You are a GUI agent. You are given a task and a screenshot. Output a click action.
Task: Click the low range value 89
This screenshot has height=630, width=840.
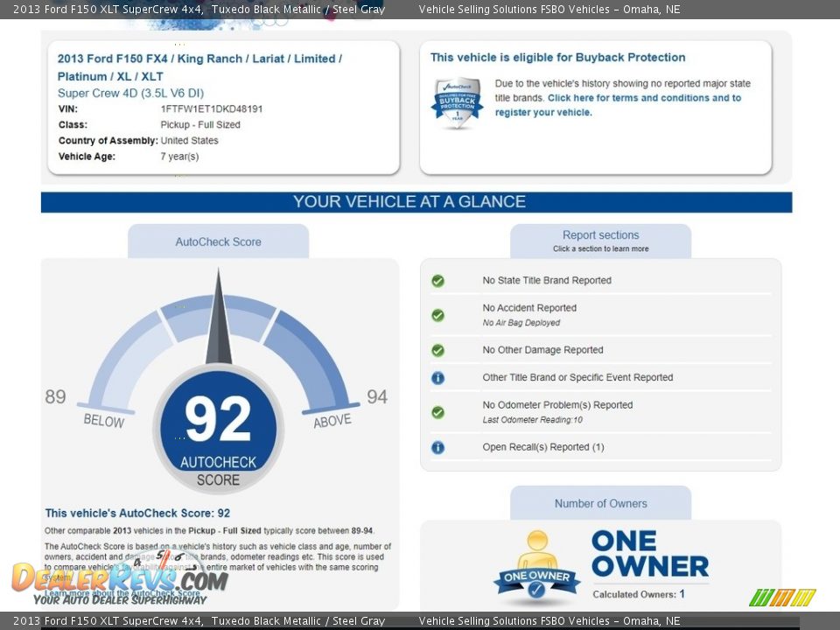point(55,396)
